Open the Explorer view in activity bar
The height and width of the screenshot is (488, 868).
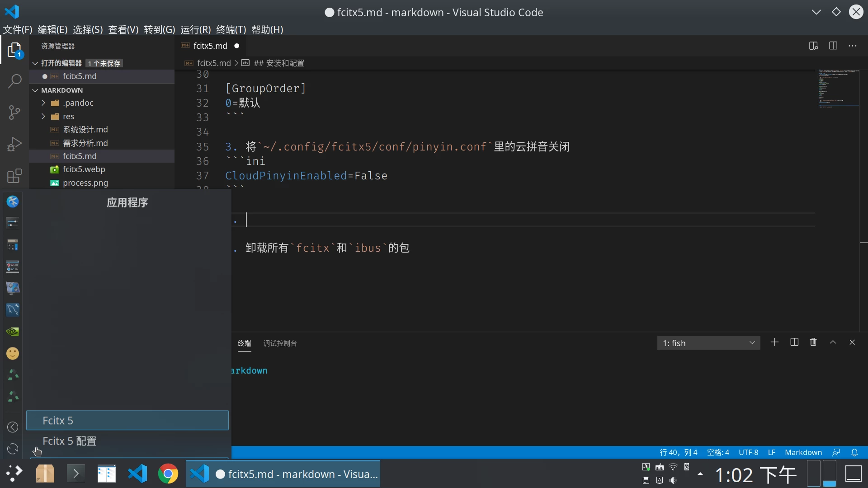[14, 50]
